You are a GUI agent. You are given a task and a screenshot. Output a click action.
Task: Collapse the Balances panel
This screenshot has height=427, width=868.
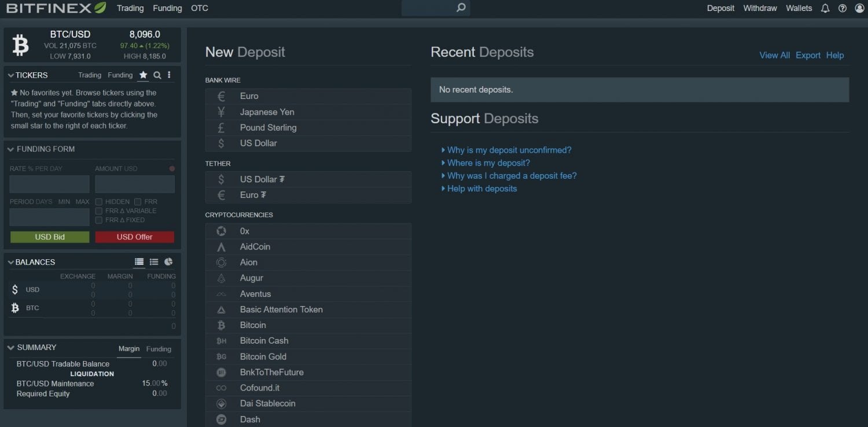click(10, 262)
